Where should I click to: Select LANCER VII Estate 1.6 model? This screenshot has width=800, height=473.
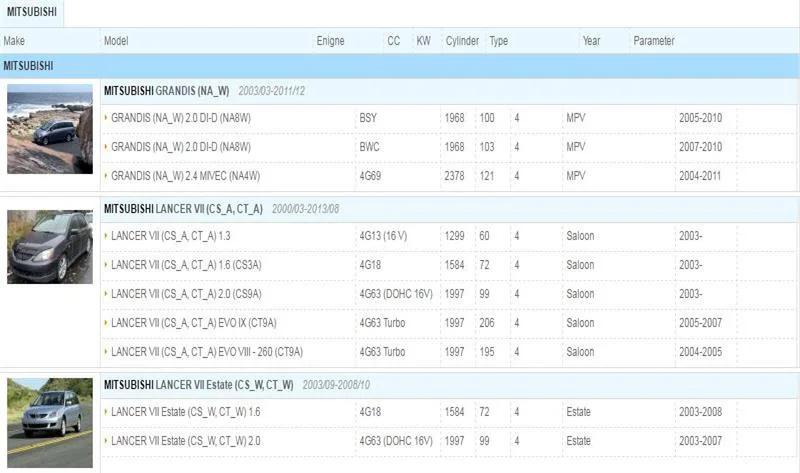pyautogui.click(x=185, y=412)
